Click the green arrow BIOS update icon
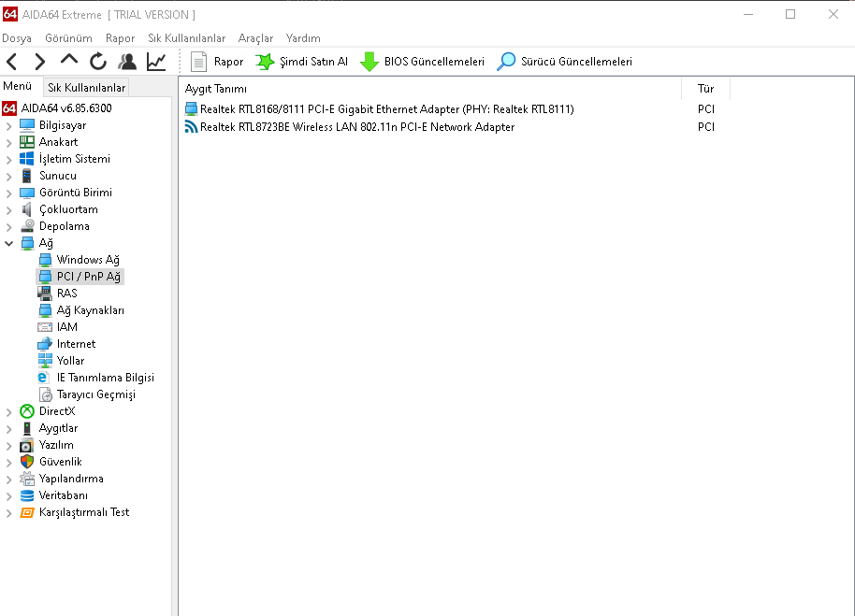855x616 pixels. 370,62
